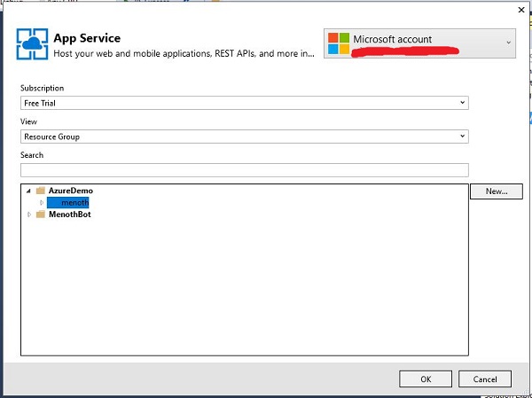The height and width of the screenshot is (398, 532).
Task: Click the MenothBot folder icon
Action: pyautogui.click(x=41, y=215)
